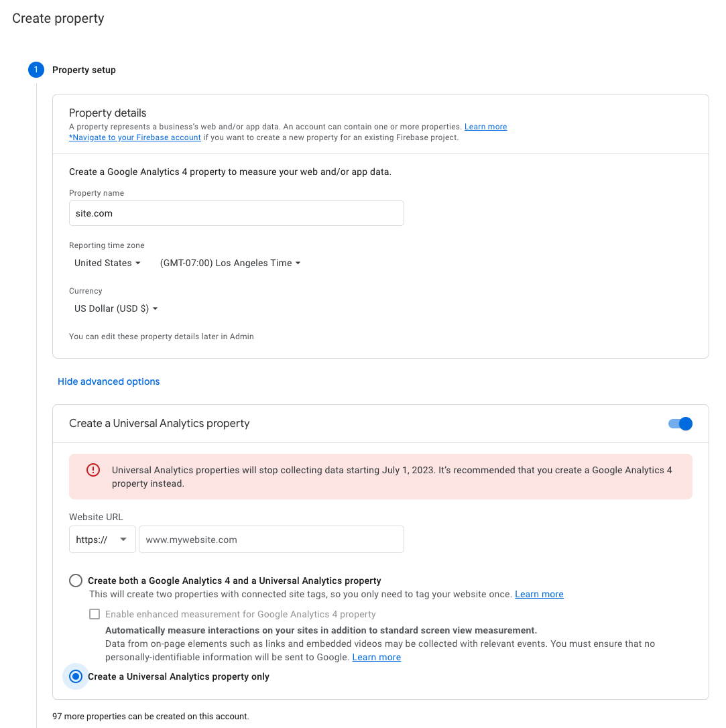
Task: Collapse advanced options using Hide advanced options
Action: [109, 381]
